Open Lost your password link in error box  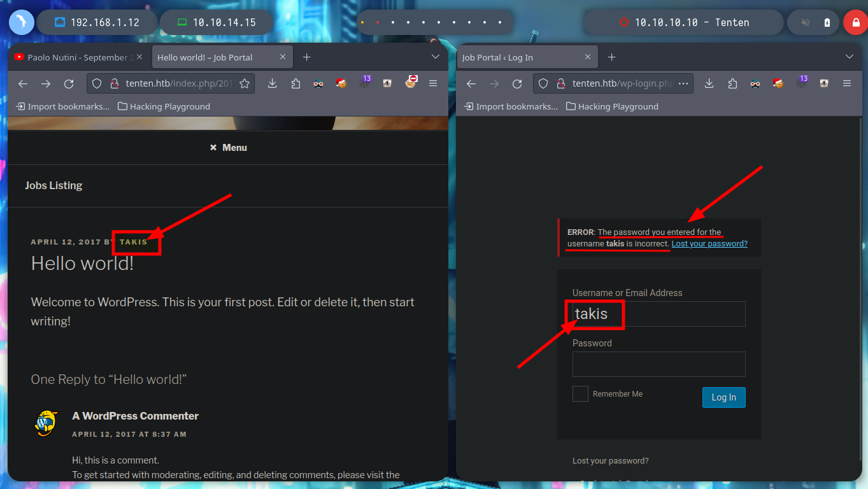(709, 243)
